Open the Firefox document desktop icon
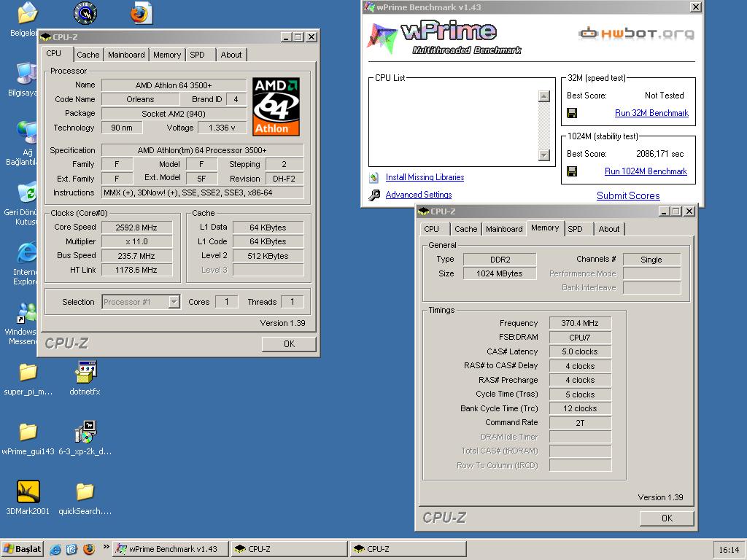 pyautogui.click(x=141, y=13)
